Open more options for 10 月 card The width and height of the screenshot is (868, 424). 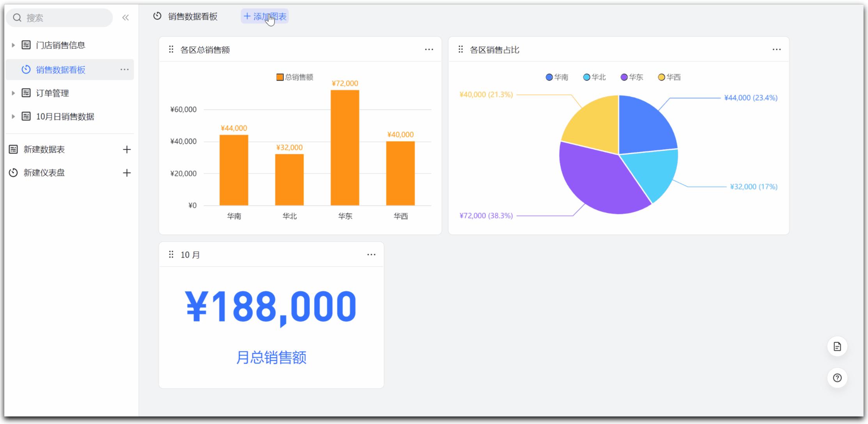371,255
